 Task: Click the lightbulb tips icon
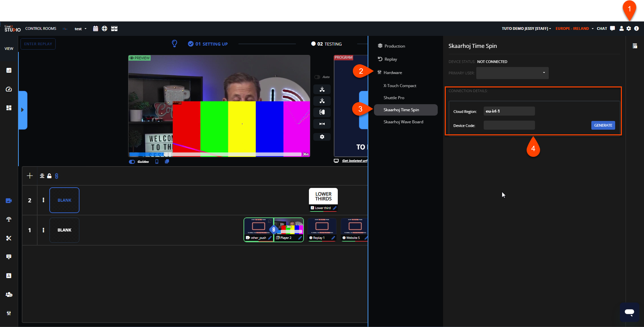174,44
